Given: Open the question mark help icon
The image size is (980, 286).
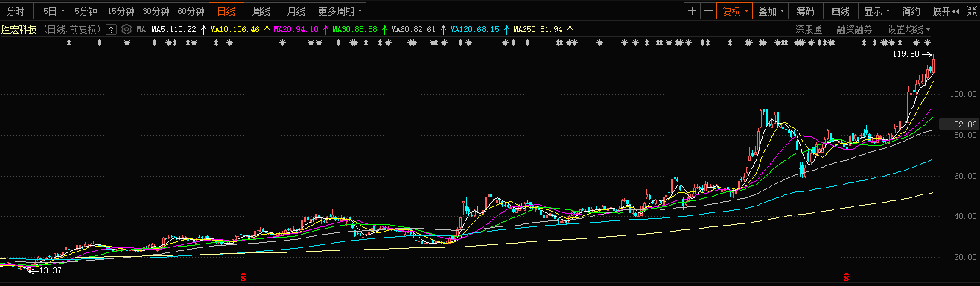Looking at the screenshot, I should pos(111,29).
